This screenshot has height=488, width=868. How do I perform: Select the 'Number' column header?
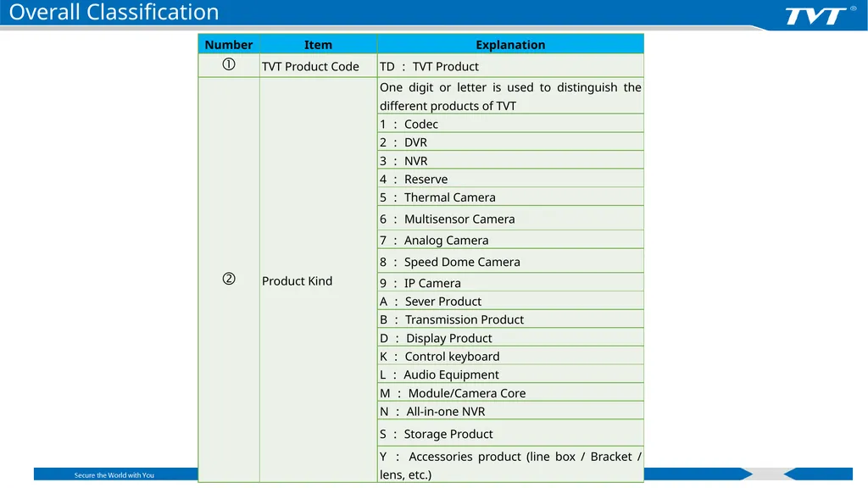[229, 44]
